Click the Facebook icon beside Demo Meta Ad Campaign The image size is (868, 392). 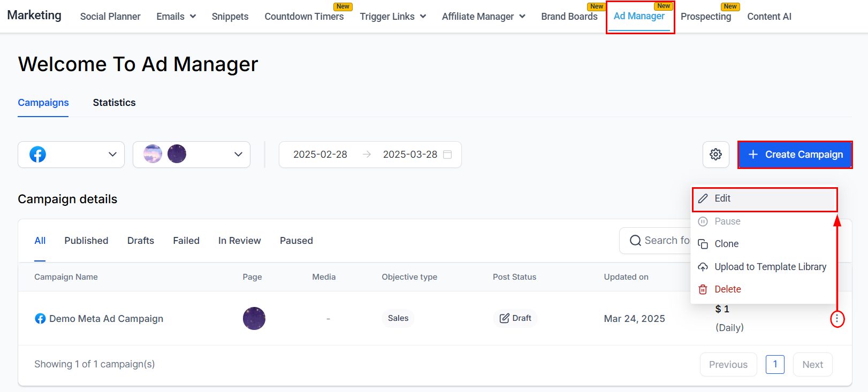40,319
